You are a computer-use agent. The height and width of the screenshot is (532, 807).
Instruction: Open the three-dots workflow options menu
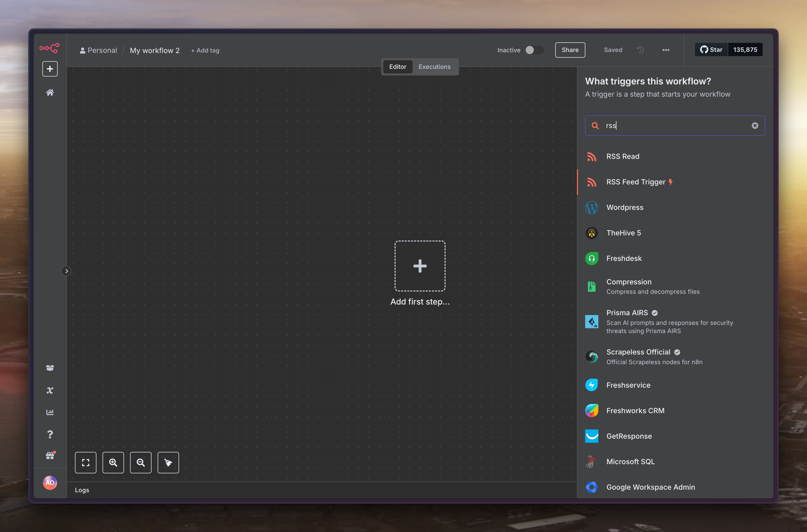pos(665,50)
